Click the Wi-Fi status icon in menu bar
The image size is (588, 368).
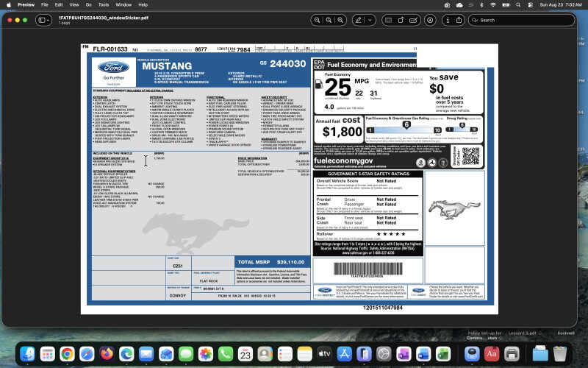pyautogui.click(x=493, y=5)
